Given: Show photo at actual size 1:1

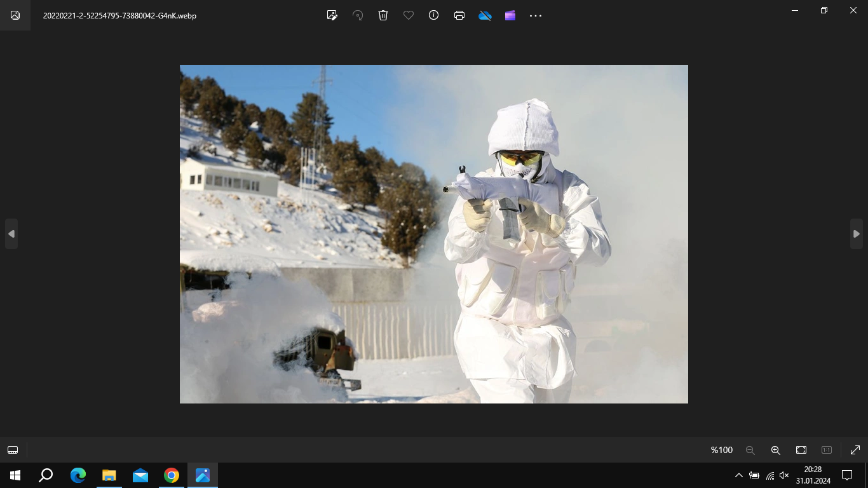Looking at the screenshot, I should [x=827, y=450].
